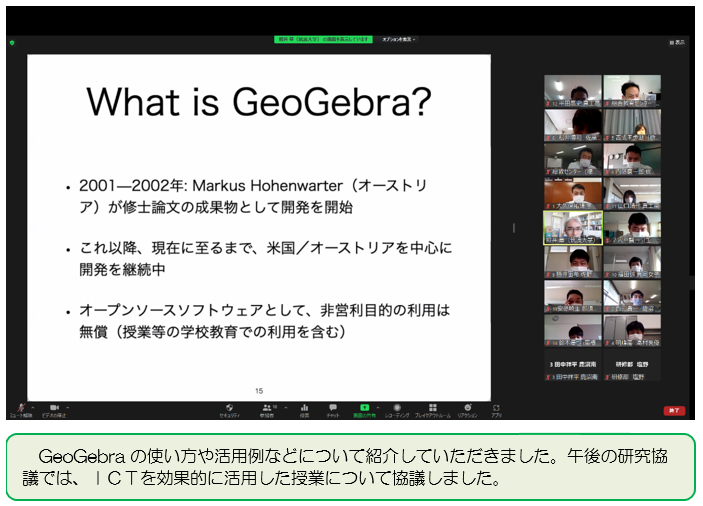Open video options arrow beside camera icon
This screenshot has height=506, width=703.
coord(67,407)
